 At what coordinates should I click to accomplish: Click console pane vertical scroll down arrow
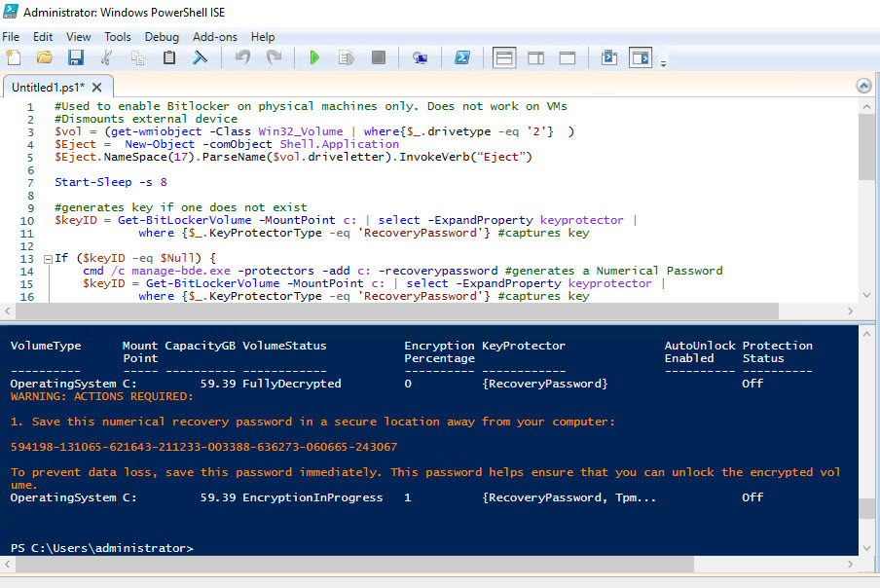point(866,548)
